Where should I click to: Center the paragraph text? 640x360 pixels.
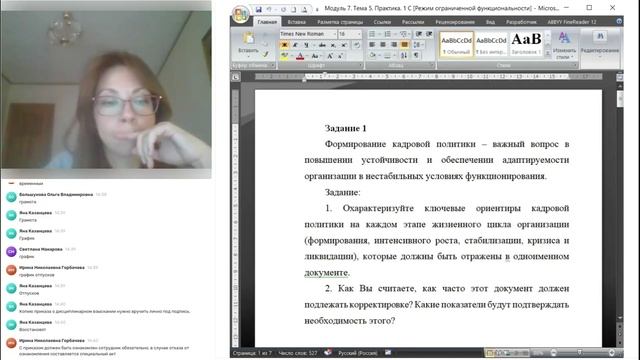pos(383,44)
